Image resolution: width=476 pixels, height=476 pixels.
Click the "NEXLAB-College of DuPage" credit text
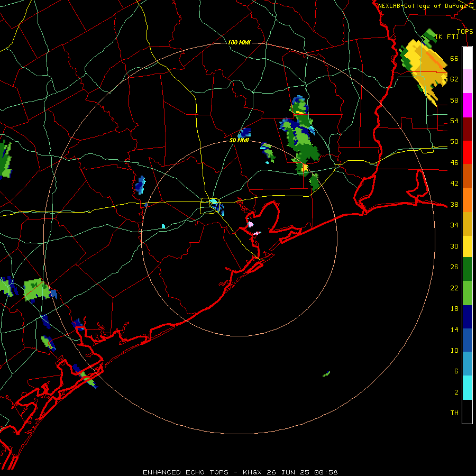[x=423, y=6]
